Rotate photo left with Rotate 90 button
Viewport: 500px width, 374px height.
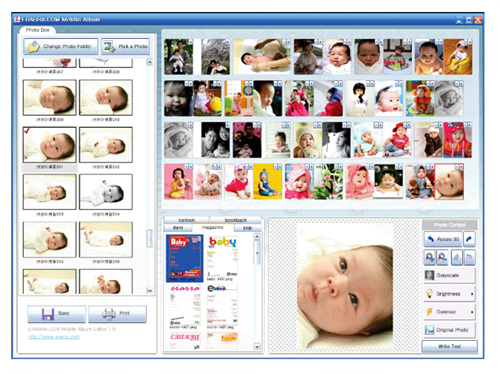(x=443, y=239)
